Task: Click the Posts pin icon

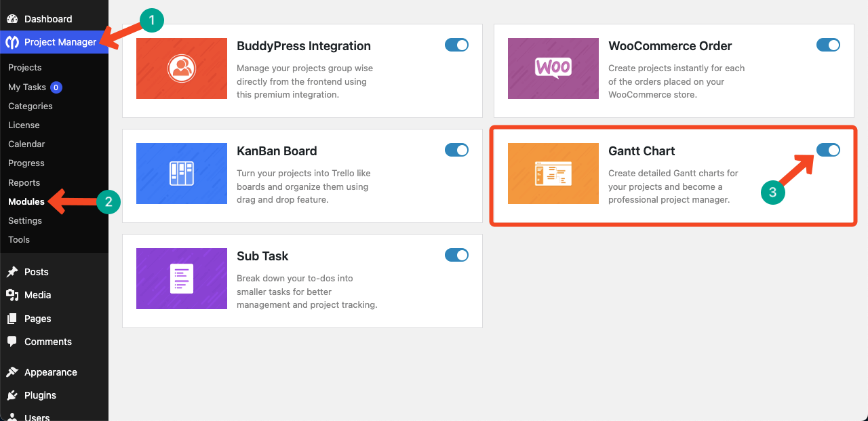Action: point(12,272)
